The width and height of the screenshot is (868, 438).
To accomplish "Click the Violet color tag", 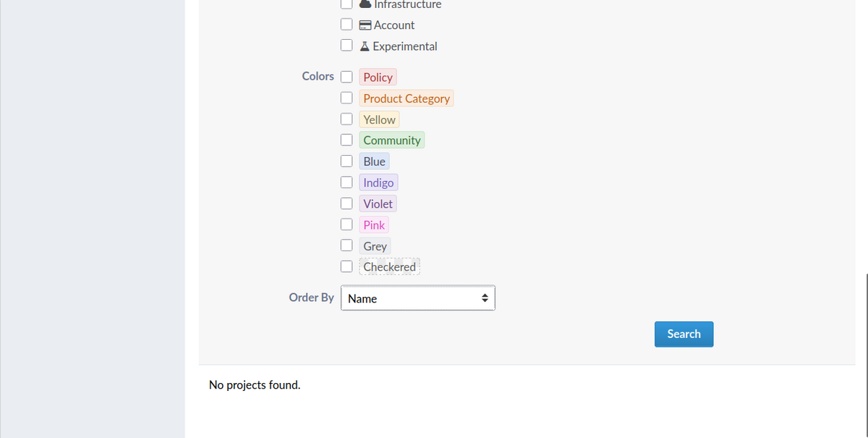I will click(378, 204).
